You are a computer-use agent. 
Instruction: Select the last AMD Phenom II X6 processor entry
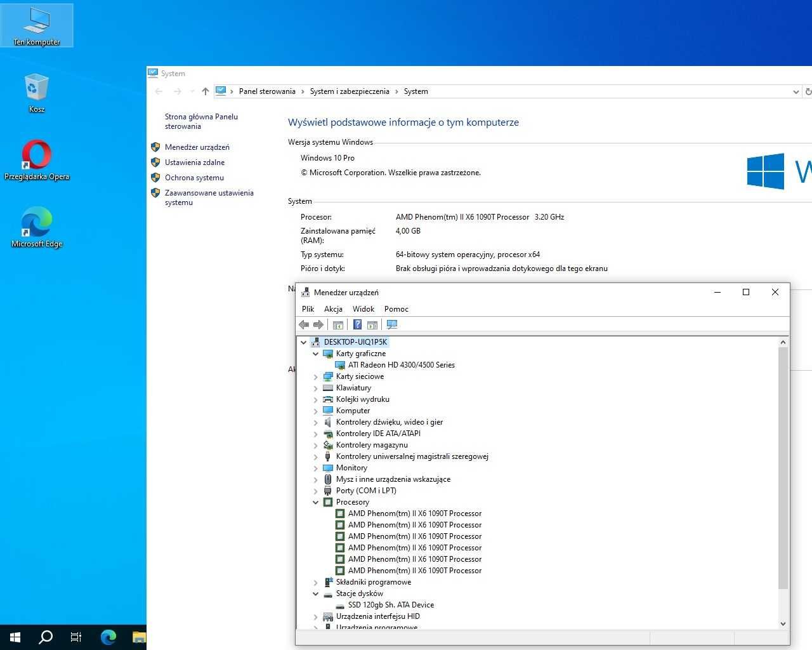pyautogui.click(x=414, y=571)
